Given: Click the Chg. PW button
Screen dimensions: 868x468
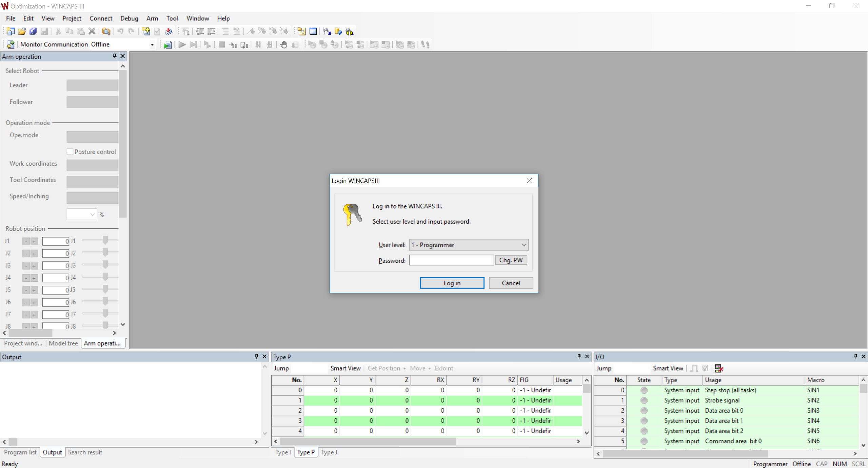Looking at the screenshot, I should [x=511, y=260].
